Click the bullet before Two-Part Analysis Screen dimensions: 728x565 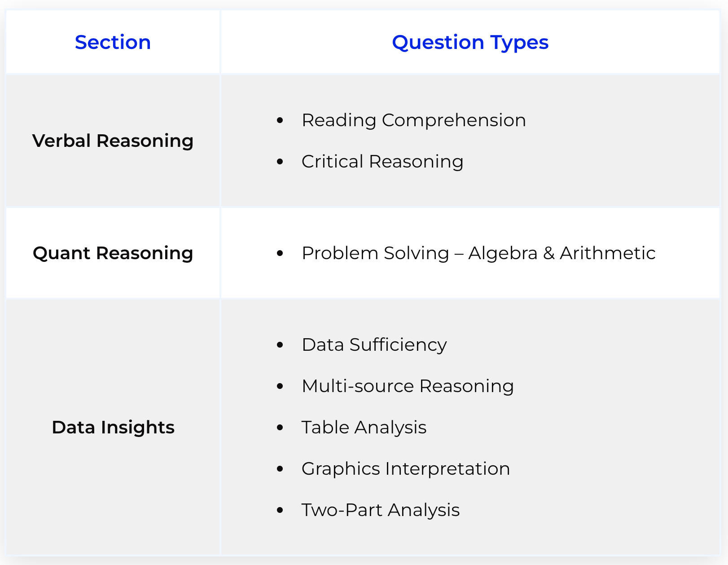click(x=280, y=510)
